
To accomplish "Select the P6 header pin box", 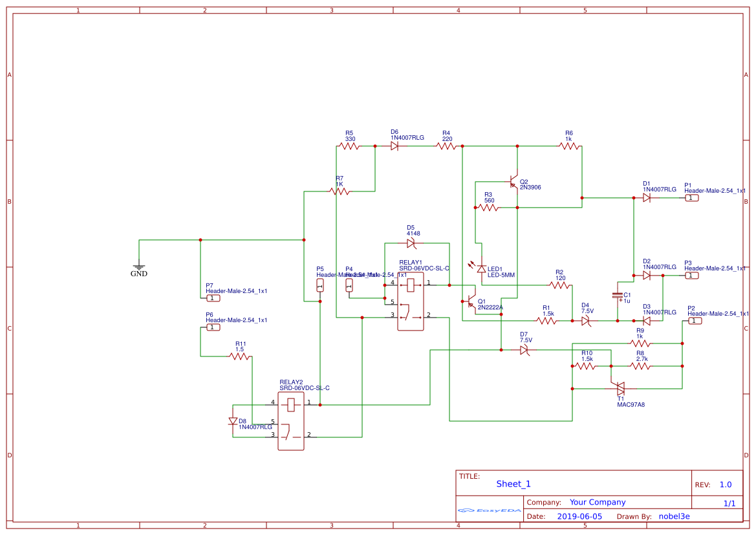I will pos(213,327).
